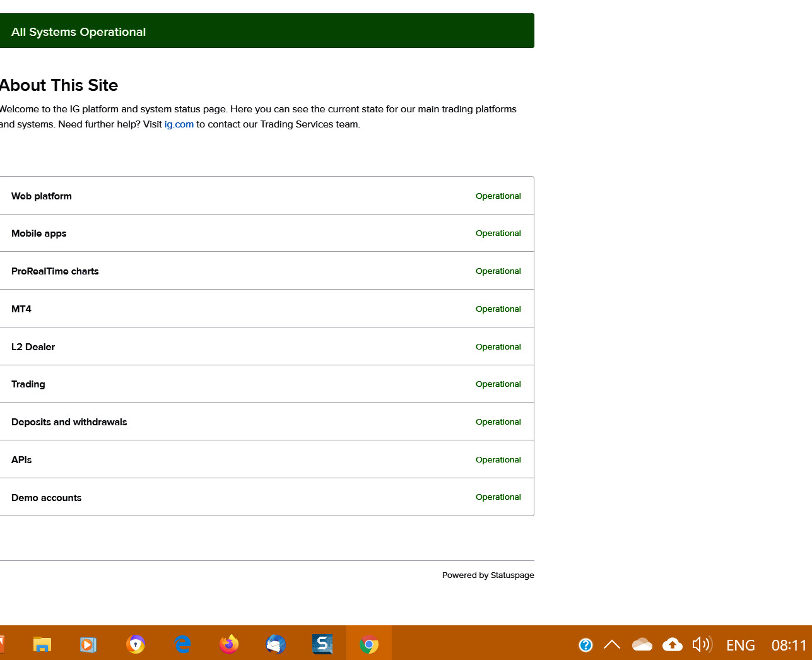Image resolution: width=812 pixels, height=660 pixels.
Task: Switch to Google Chrome in the taskbar
Action: click(x=369, y=644)
